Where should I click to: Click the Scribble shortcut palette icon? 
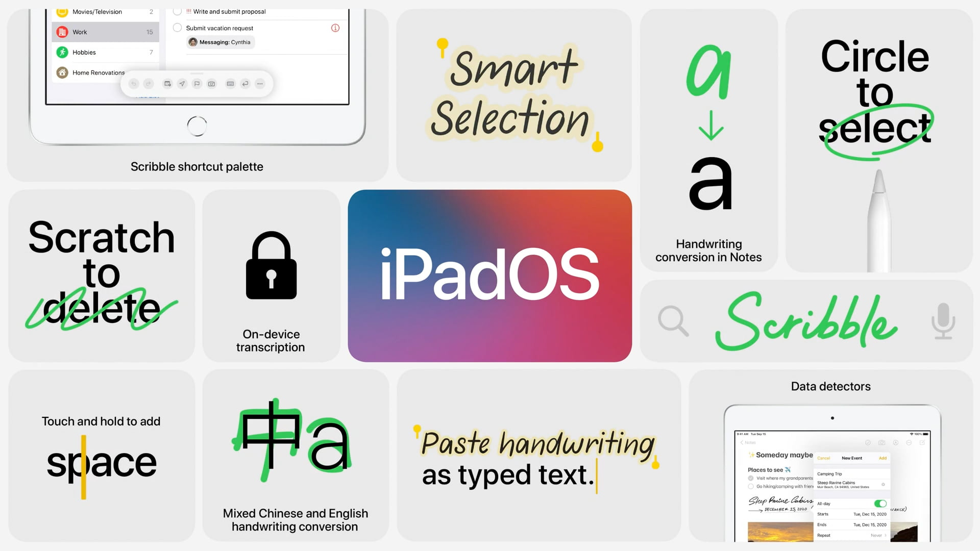tap(196, 84)
